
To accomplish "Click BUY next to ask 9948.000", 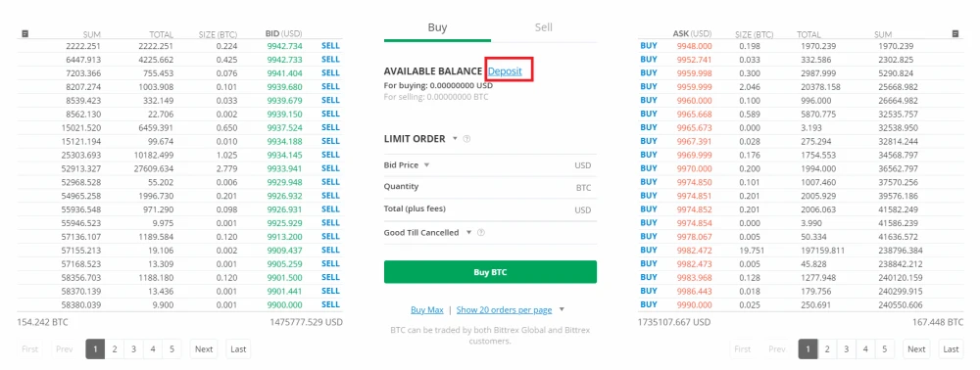I will 649,46.
